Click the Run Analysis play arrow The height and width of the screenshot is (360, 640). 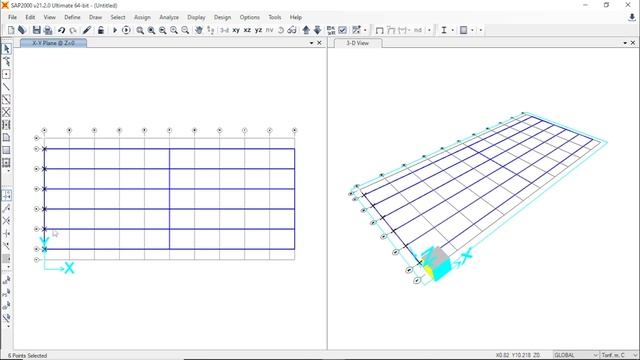115,30
